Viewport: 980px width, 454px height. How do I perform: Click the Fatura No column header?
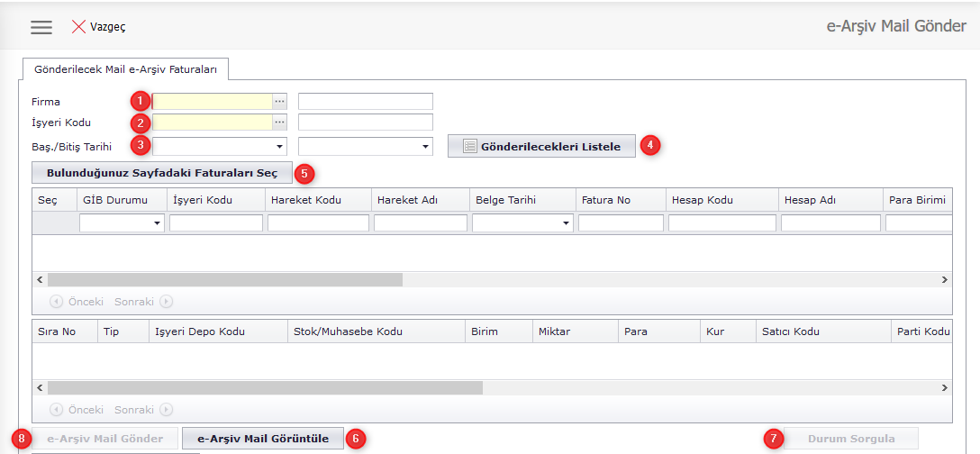pos(605,200)
